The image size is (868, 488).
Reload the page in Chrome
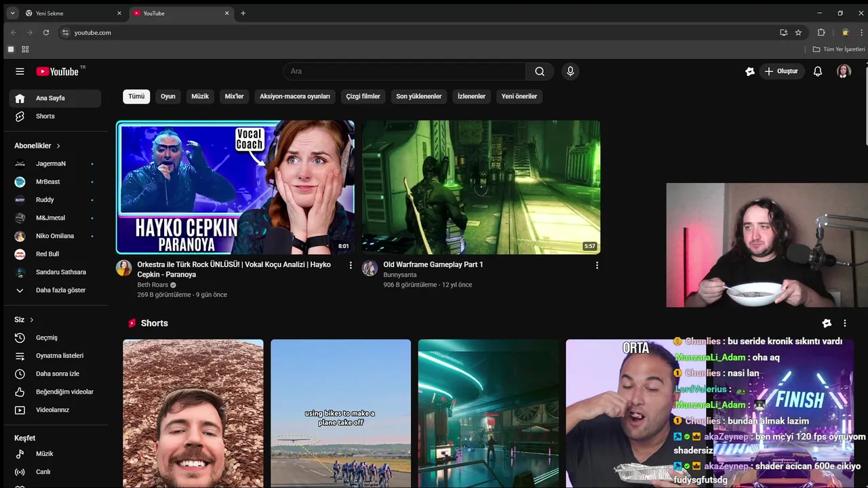pos(46,33)
